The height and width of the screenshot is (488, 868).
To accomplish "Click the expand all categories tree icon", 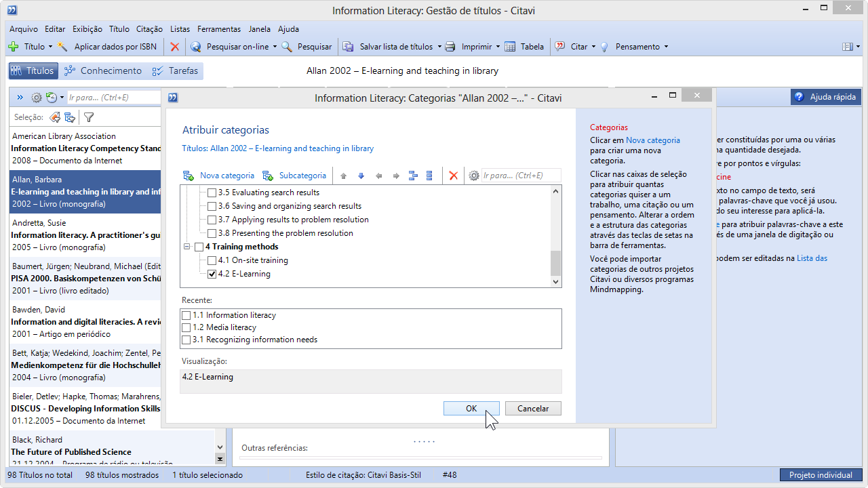I will [x=413, y=176].
